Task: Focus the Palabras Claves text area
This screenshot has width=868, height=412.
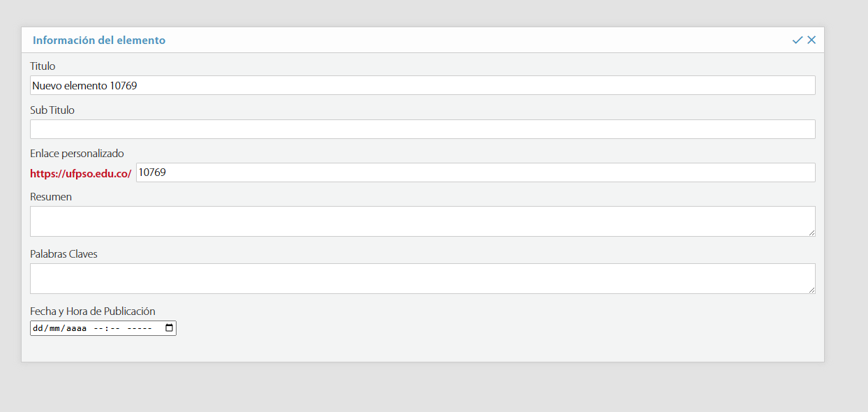Action: pos(422,279)
